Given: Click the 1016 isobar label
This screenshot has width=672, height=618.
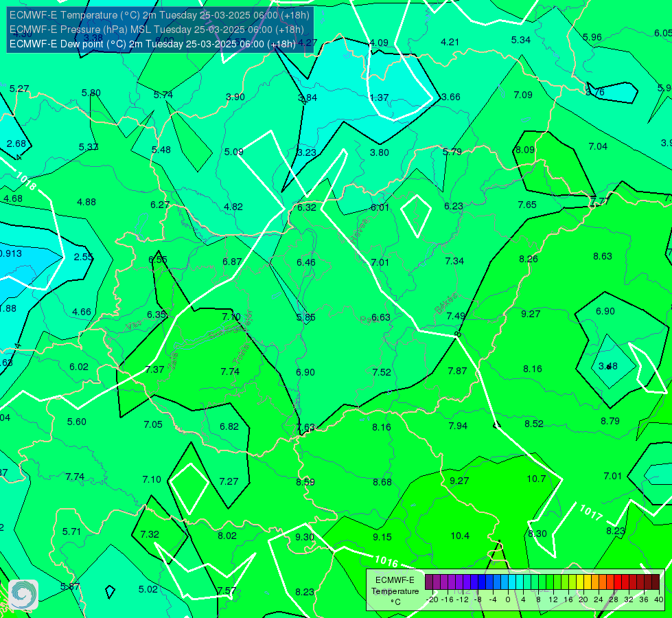Looking at the screenshot, I should coord(386,562).
